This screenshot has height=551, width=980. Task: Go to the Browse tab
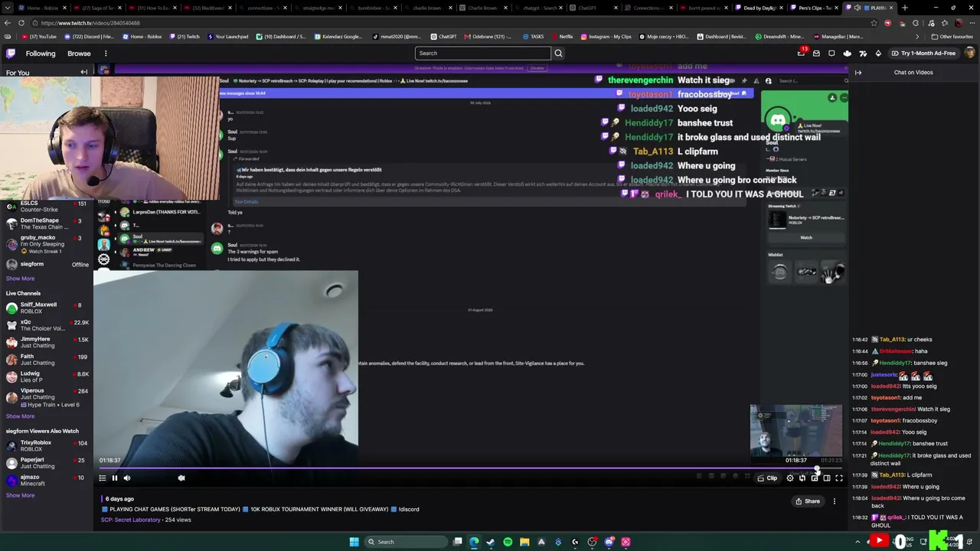coord(79,54)
